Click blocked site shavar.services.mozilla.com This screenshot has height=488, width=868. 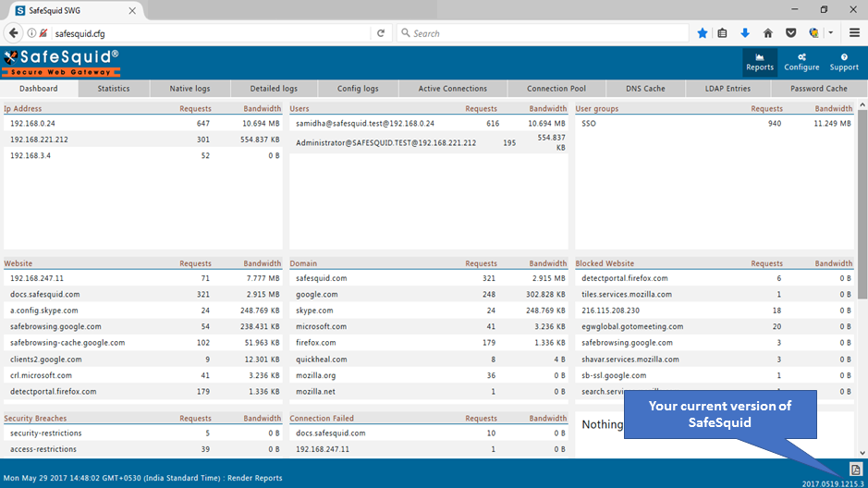point(630,360)
